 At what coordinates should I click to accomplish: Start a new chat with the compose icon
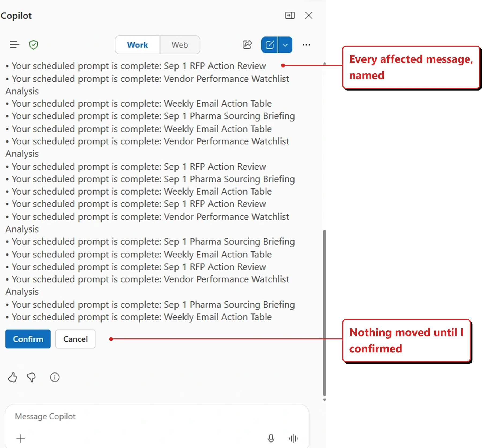pyautogui.click(x=269, y=45)
